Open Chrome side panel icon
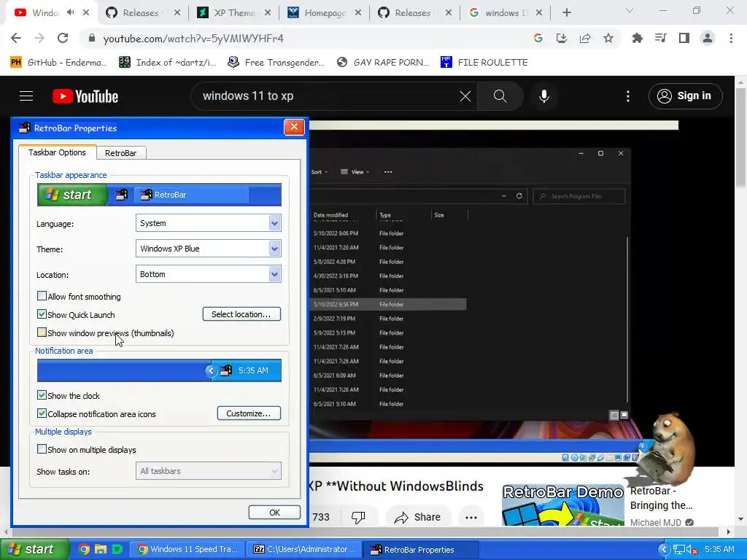747x560 pixels. (684, 38)
